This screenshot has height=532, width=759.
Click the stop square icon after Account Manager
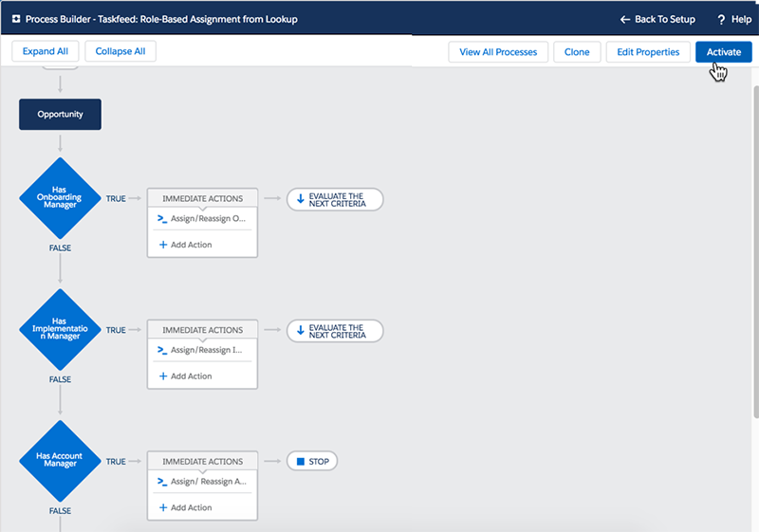[301, 462]
